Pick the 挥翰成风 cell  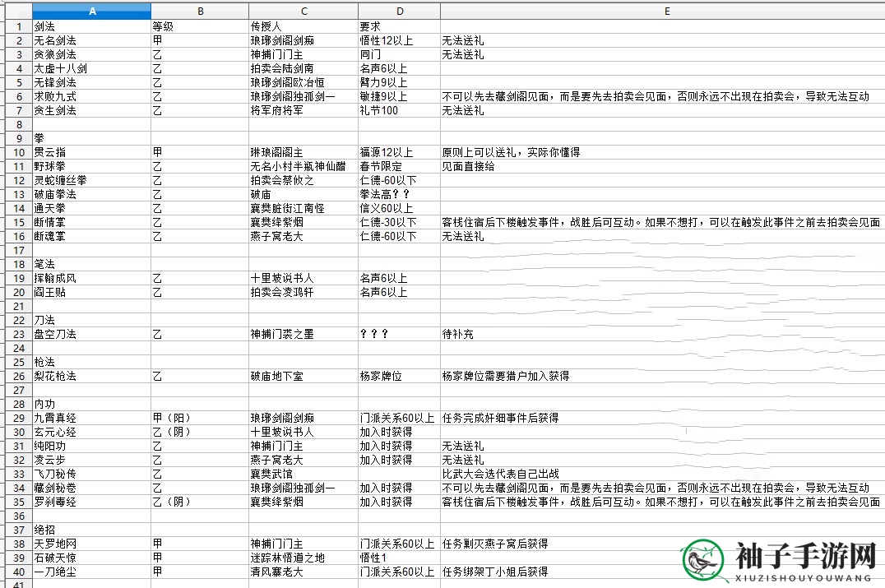tap(91, 278)
